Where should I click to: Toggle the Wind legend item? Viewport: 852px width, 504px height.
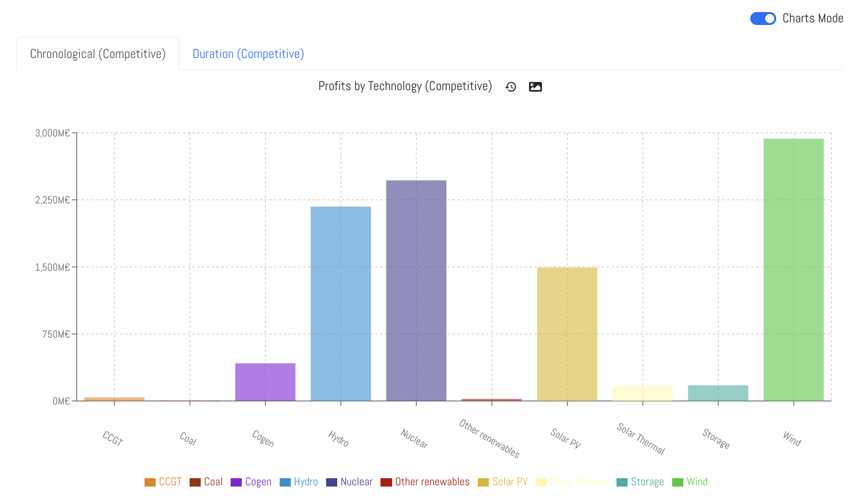coord(690,482)
